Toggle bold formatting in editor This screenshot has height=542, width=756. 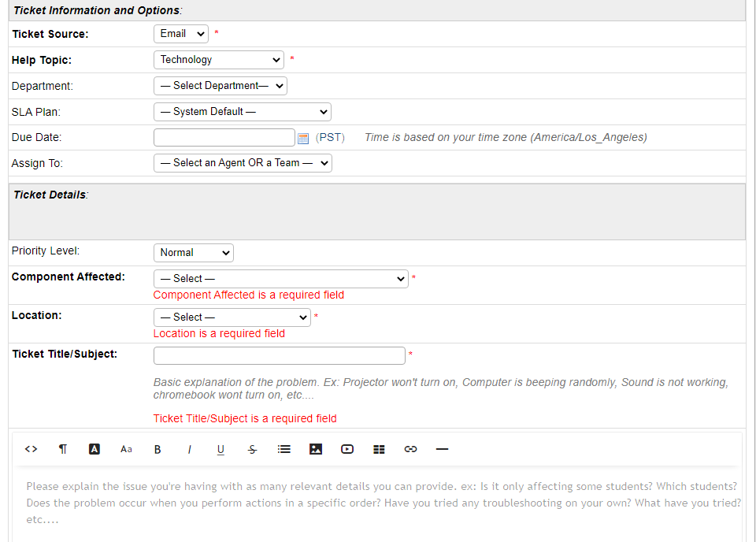pos(157,449)
